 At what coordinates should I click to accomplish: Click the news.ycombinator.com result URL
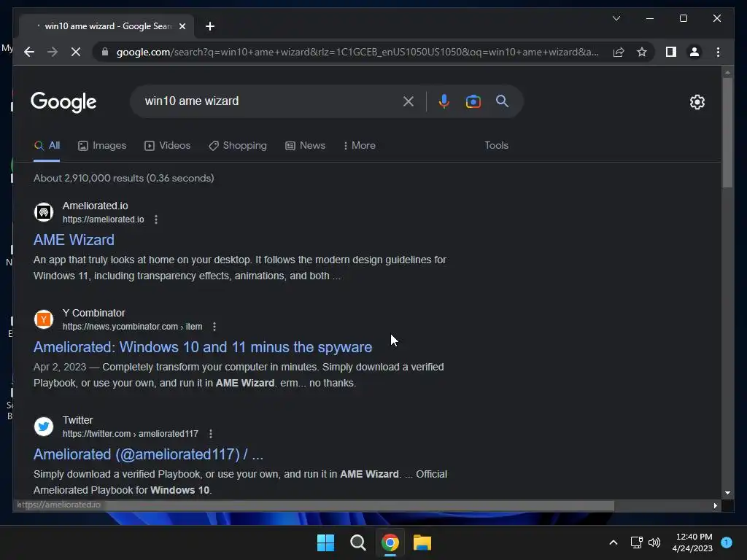point(133,327)
